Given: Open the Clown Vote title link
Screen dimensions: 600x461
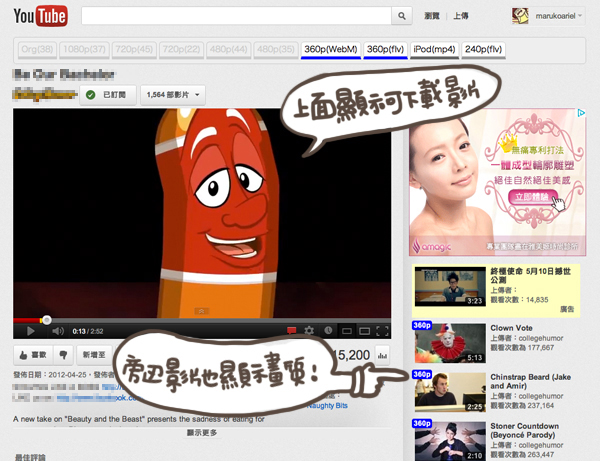Looking at the screenshot, I should [511, 328].
